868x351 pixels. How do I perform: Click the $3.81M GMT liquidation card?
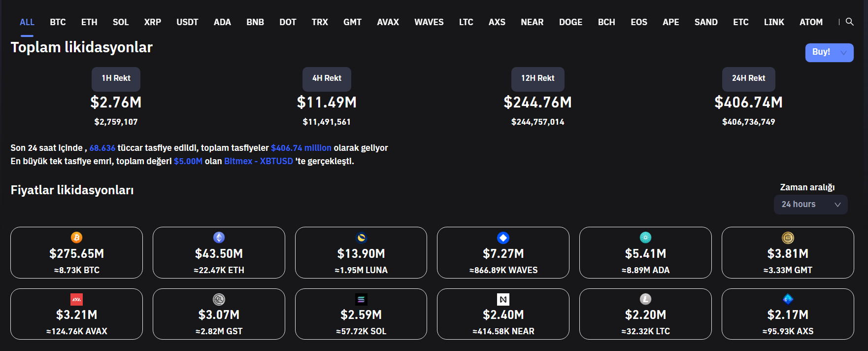click(x=787, y=253)
